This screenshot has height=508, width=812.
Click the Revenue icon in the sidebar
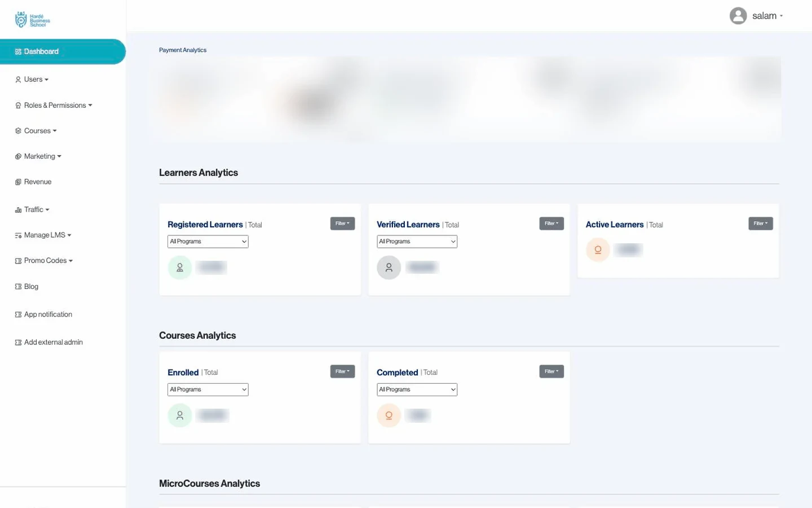tap(18, 182)
